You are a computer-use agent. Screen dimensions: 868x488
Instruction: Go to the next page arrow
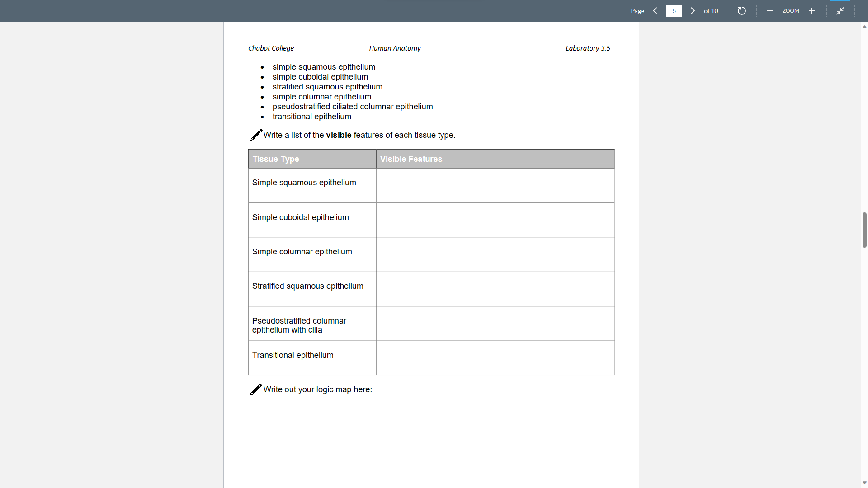point(693,11)
